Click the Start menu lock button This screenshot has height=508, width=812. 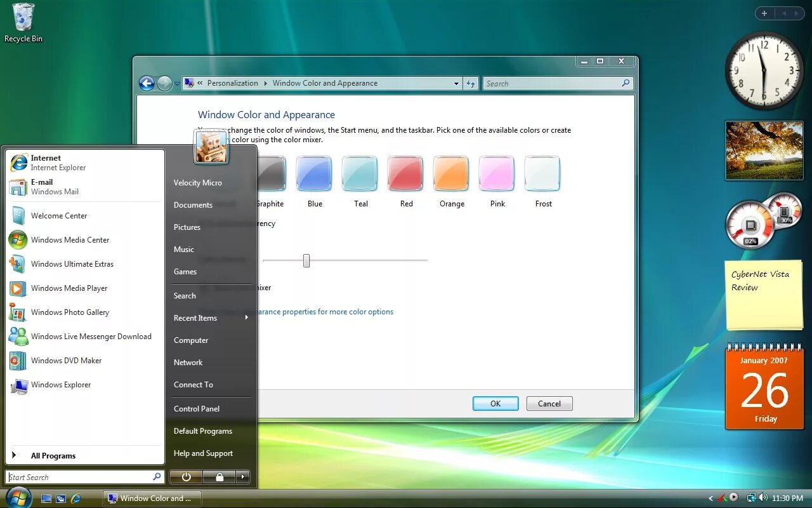219,476
